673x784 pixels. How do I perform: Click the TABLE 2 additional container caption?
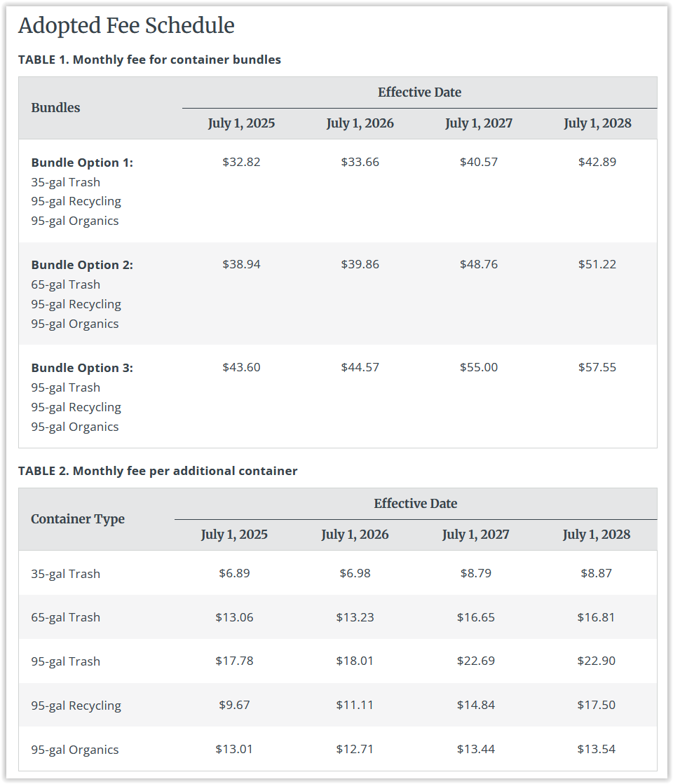pyautogui.click(x=158, y=471)
